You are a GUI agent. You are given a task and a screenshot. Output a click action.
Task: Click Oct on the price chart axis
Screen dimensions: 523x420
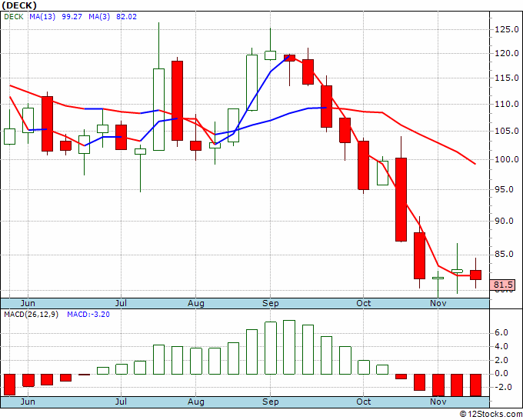coord(363,303)
